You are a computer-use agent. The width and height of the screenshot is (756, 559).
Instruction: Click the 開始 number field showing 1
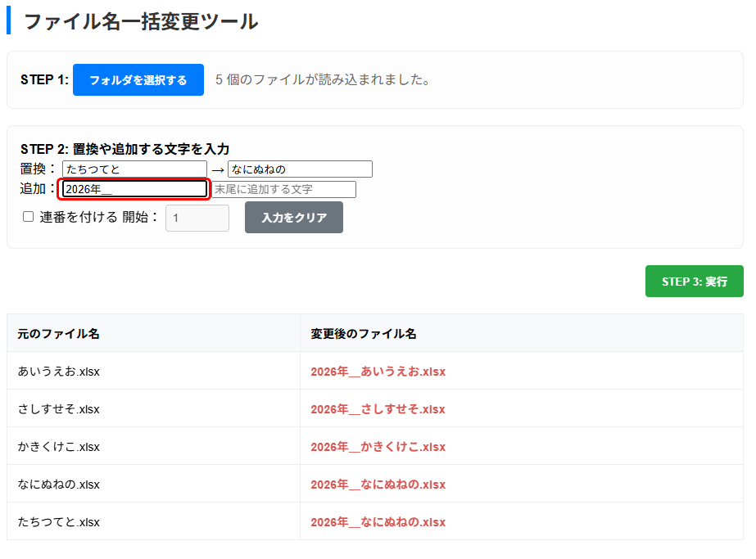tap(197, 219)
